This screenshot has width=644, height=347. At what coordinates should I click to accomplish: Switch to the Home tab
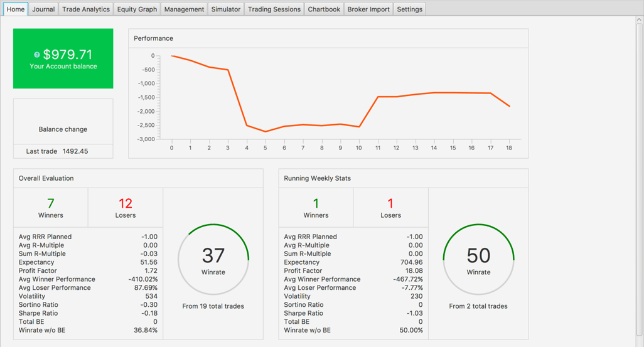coord(16,9)
